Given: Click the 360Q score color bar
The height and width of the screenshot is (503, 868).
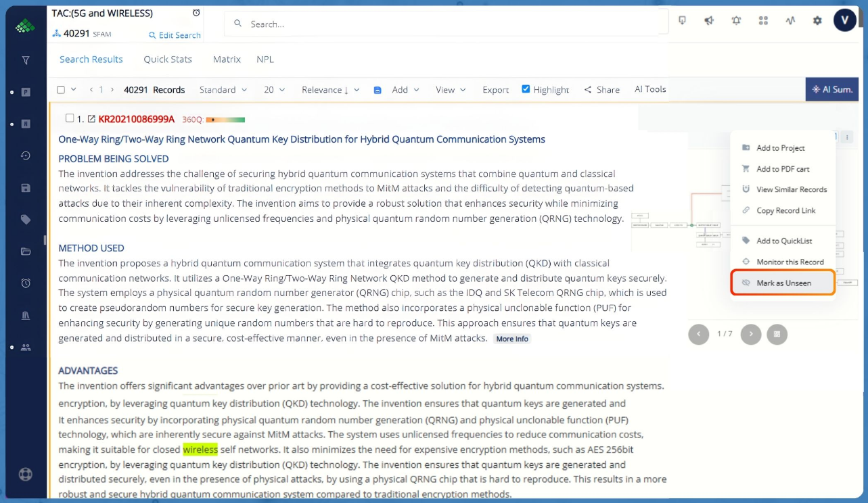Looking at the screenshot, I should coord(225,120).
